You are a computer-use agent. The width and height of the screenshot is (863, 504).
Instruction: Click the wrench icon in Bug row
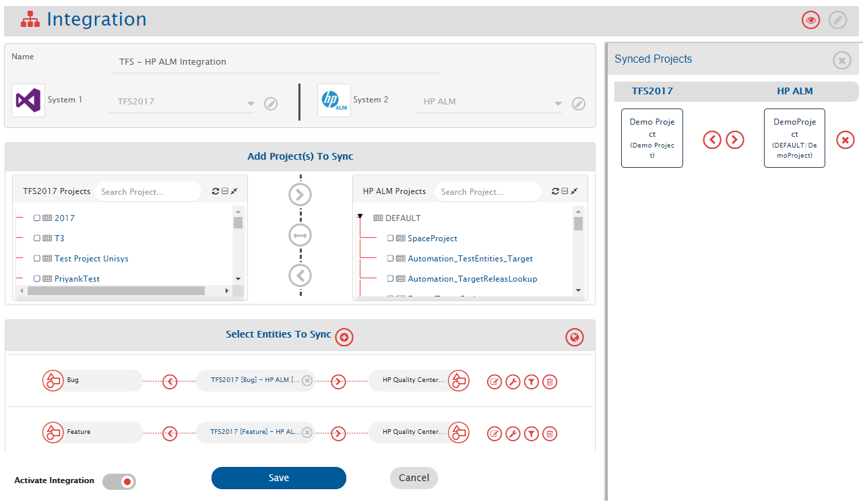[x=513, y=382]
